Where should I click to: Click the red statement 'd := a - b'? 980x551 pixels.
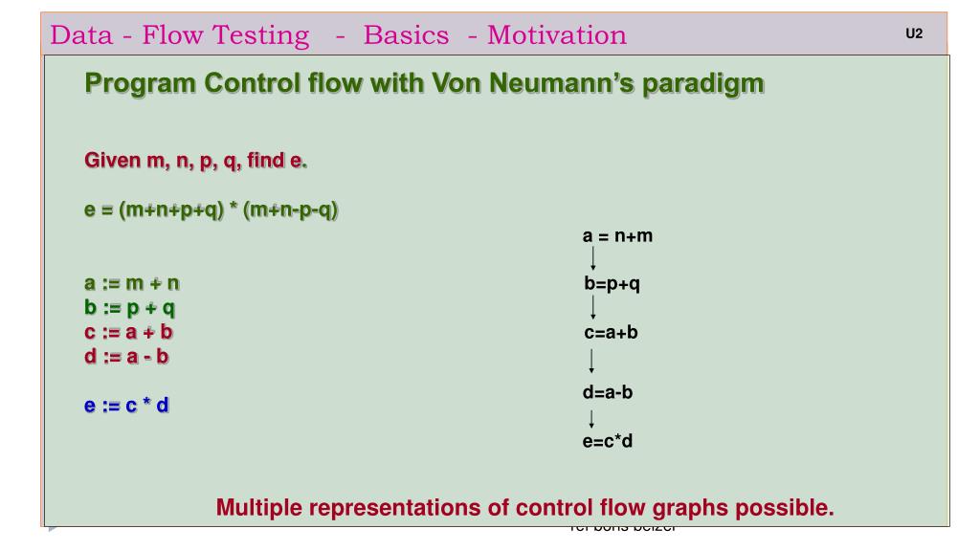[x=127, y=357]
